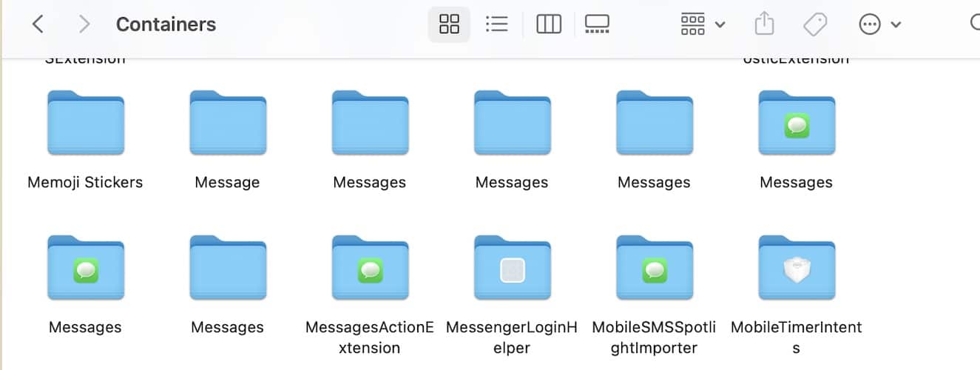This screenshot has width=980, height=370.
Task: Switch to gallery view
Action: pyautogui.click(x=596, y=24)
